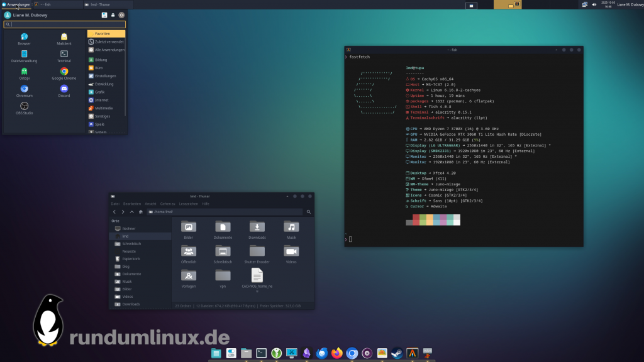Screen dimensions: 644x362
Task: Open the Ansicht menu in Thunar
Action: (150, 204)
